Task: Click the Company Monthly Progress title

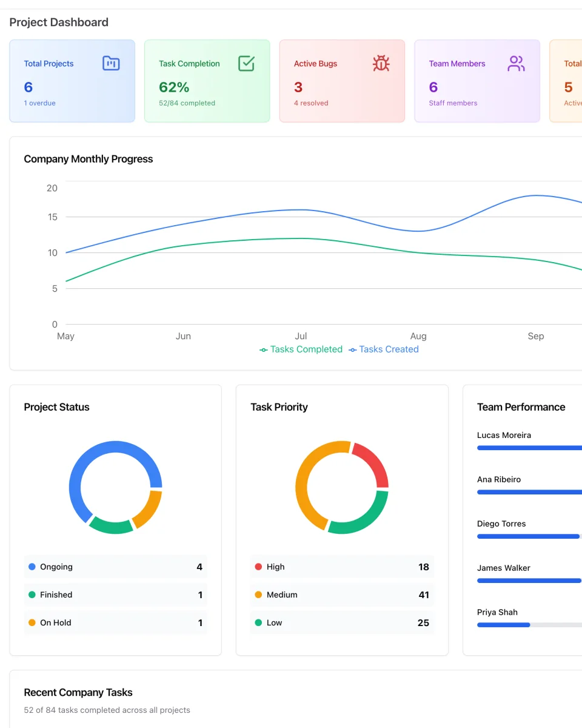Action: (89, 159)
